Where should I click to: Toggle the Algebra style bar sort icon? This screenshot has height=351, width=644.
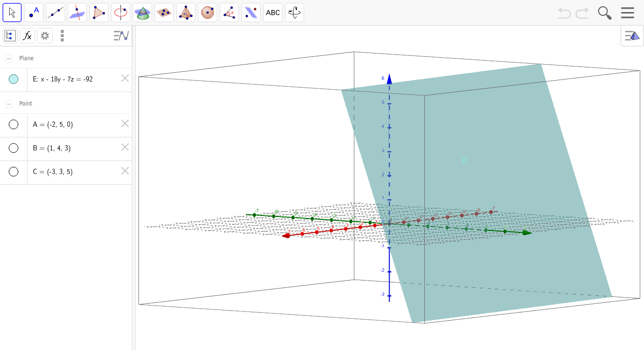[121, 36]
